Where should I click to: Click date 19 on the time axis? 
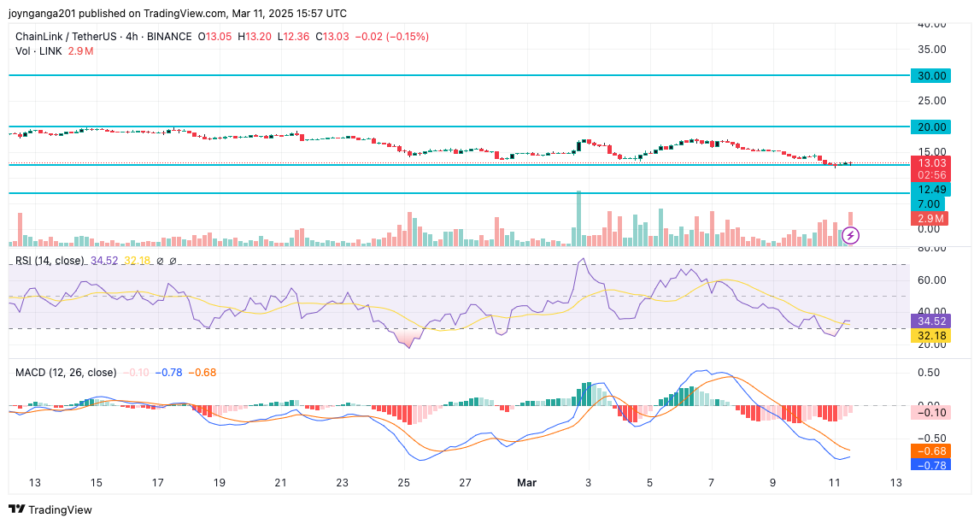(x=219, y=483)
